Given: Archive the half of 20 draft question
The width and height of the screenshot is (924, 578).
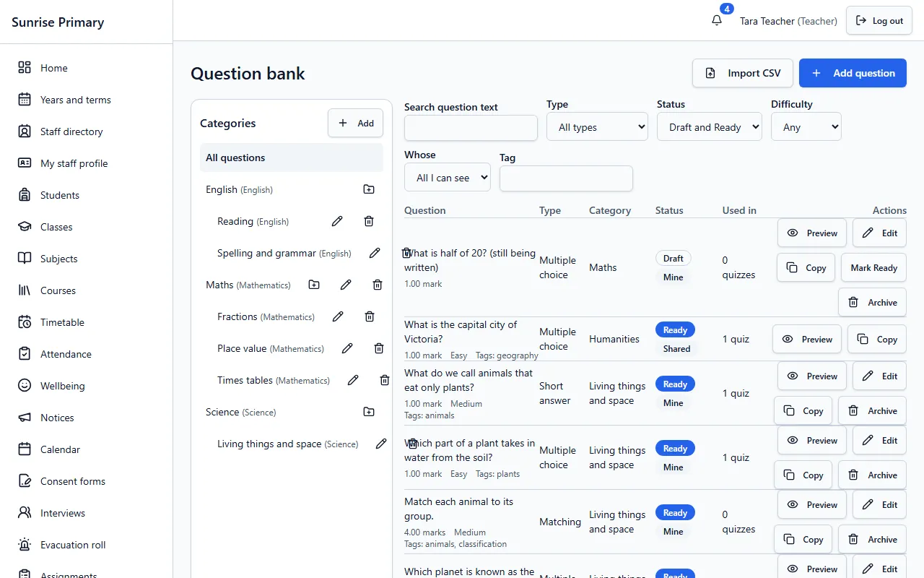Looking at the screenshot, I should (872, 302).
